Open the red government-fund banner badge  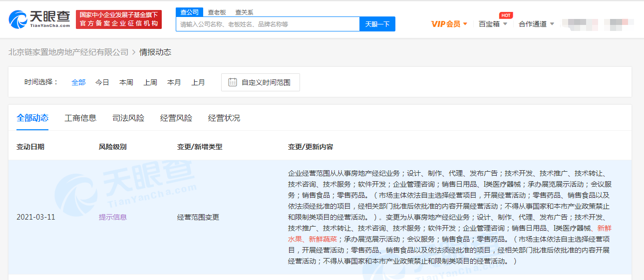(119, 19)
